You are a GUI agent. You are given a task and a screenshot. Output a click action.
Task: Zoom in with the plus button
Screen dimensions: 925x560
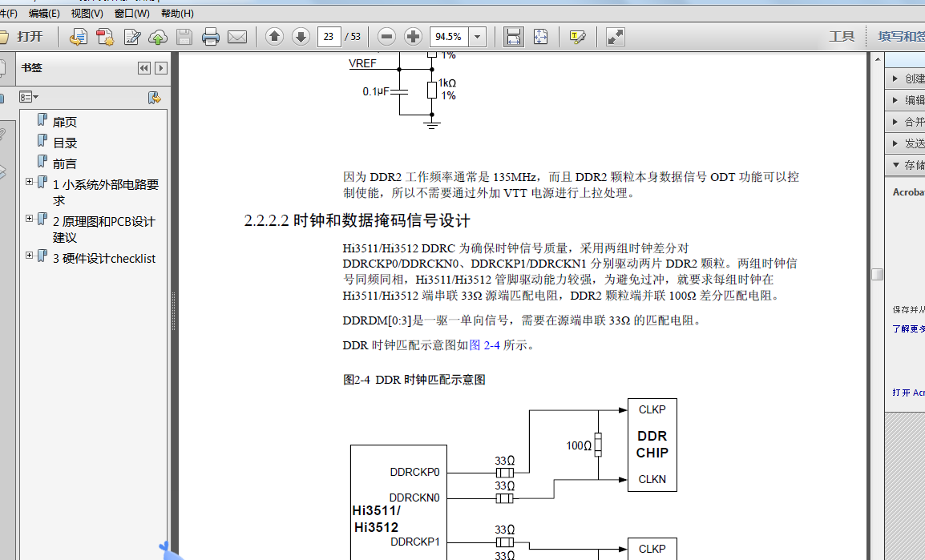pyautogui.click(x=413, y=37)
